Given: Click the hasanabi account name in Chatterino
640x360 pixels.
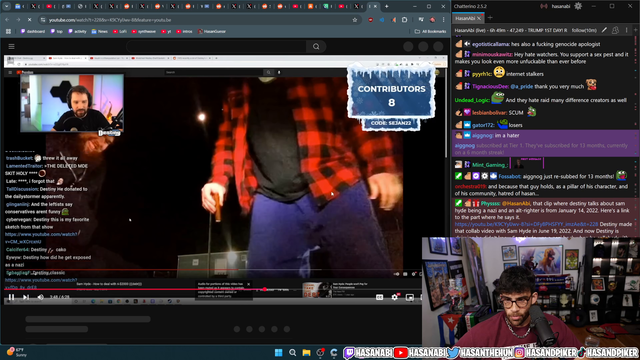Looking at the screenshot, I should click(560, 6).
